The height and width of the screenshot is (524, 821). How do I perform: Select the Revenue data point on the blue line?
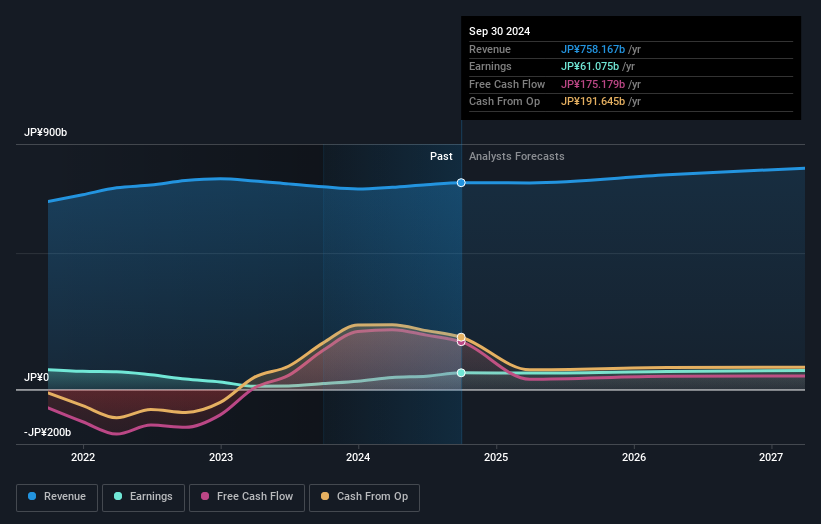tap(461, 183)
